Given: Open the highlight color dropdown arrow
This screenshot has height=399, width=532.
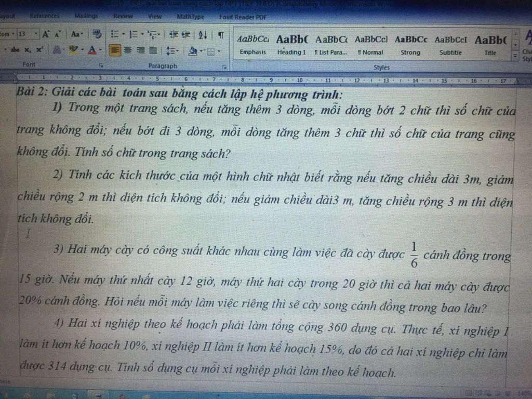Looking at the screenshot, I should pyautogui.click(x=82, y=50).
